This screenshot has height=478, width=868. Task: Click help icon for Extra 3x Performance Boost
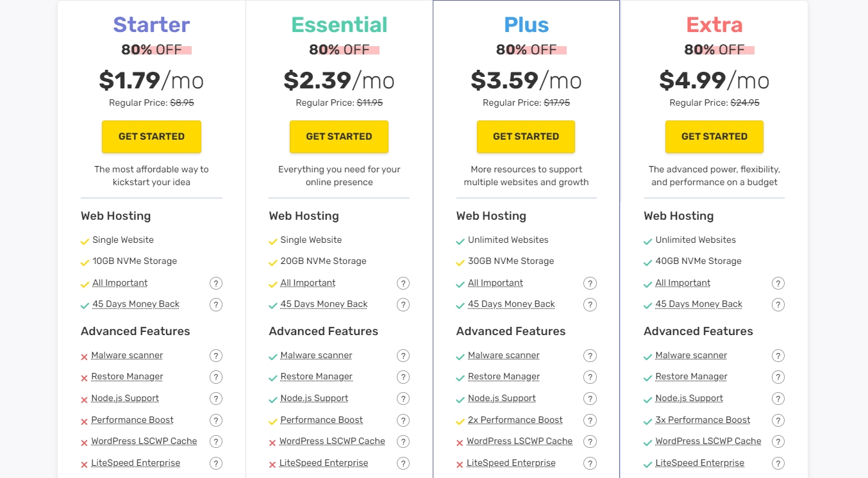(778, 420)
